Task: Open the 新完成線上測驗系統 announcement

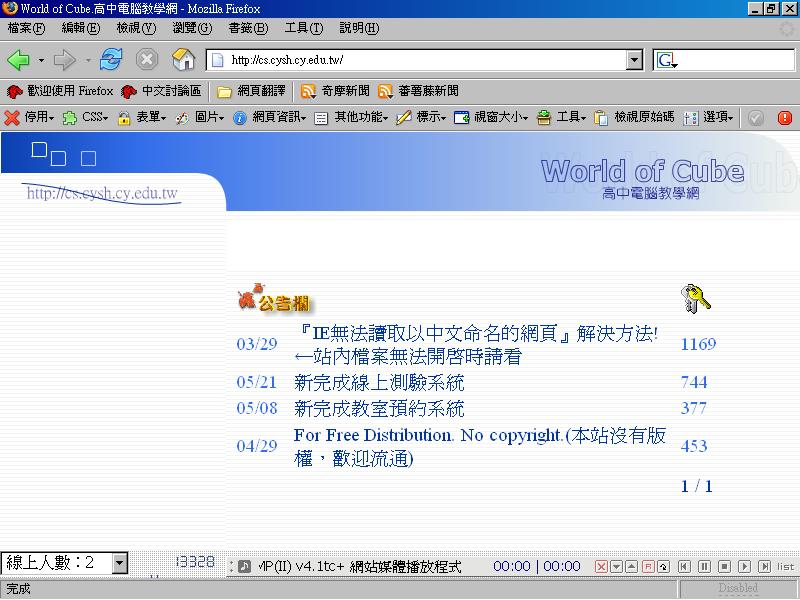Action: click(x=379, y=382)
